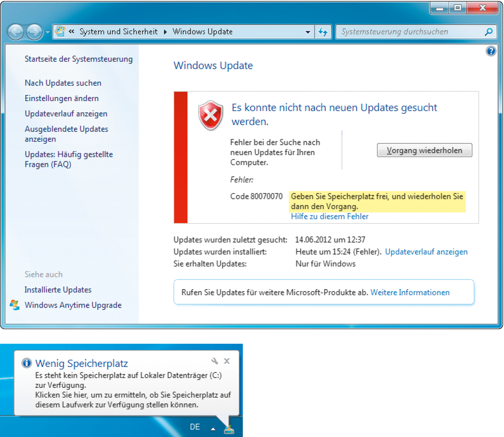
Task: Click the pin icon in Wenig Speicherplatz balloon
Action: click(x=215, y=361)
